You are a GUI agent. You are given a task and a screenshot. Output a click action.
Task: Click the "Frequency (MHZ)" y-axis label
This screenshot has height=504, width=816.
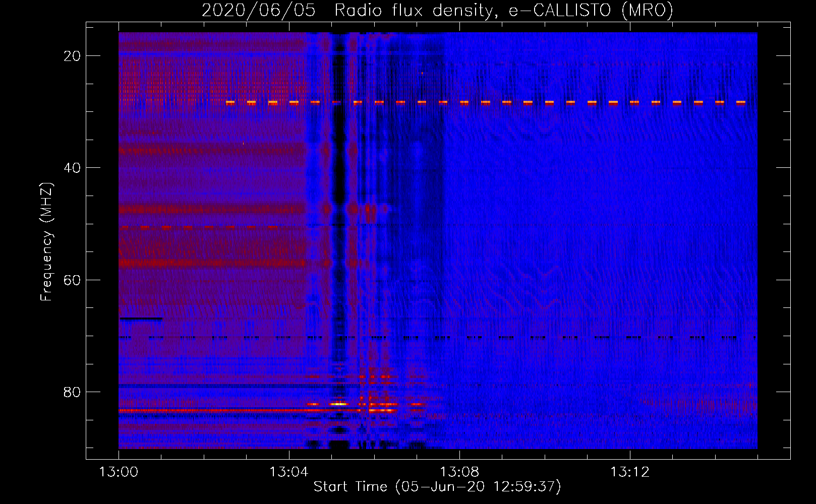pyautogui.click(x=46, y=242)
